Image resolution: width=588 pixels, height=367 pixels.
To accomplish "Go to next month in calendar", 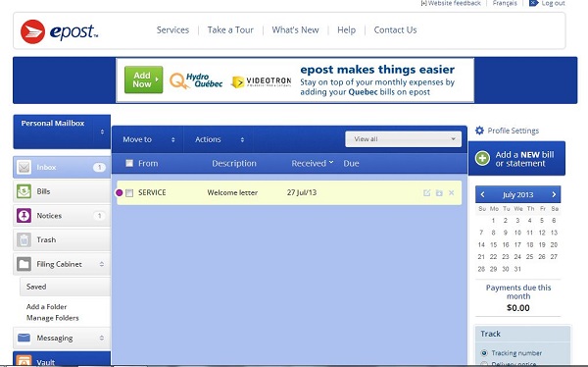I will pos(554,194).
